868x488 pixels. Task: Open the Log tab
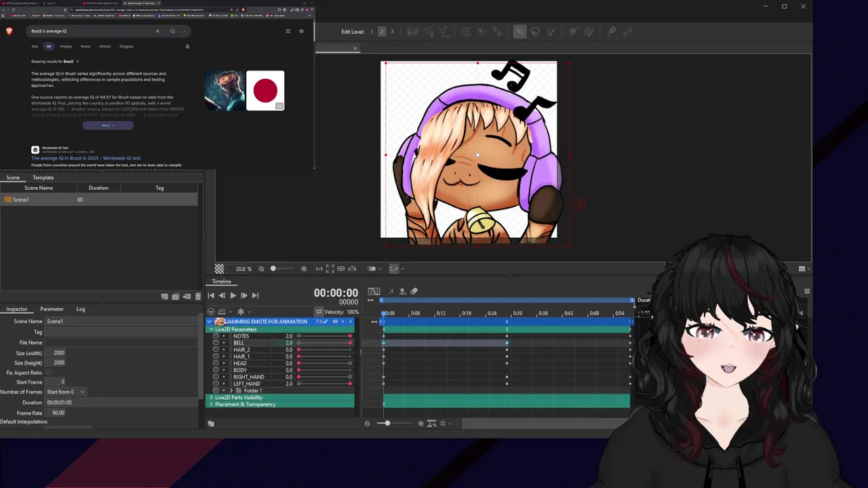pos(81,309)
